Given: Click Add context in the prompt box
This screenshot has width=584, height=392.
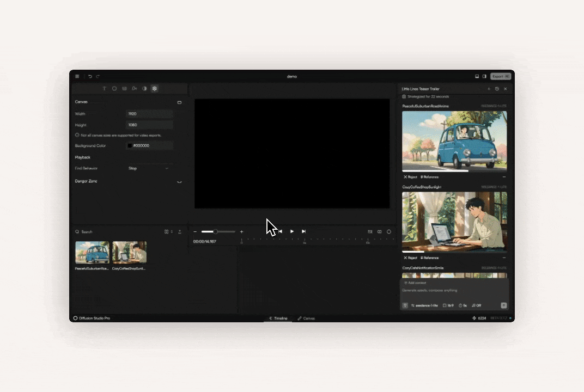Looking at the screenshot, I should pos(415,283).
